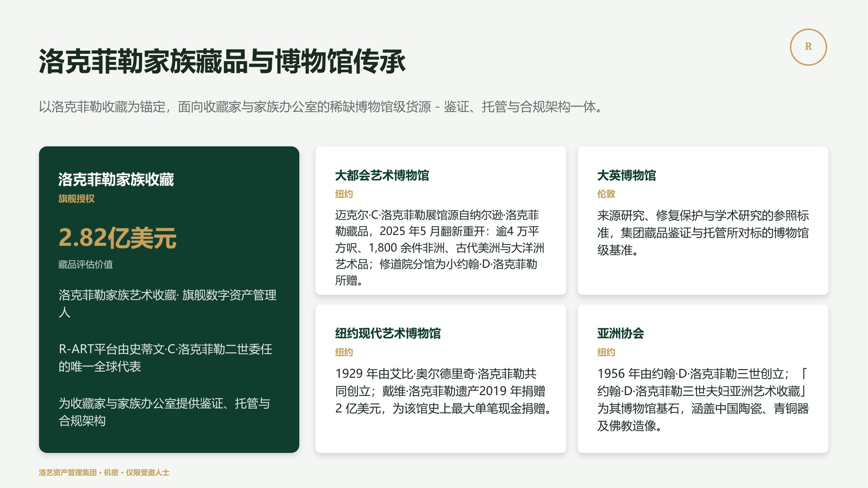Click the 亚洲协会 card heading
868x488 pixels.
[x=620, y=333]
